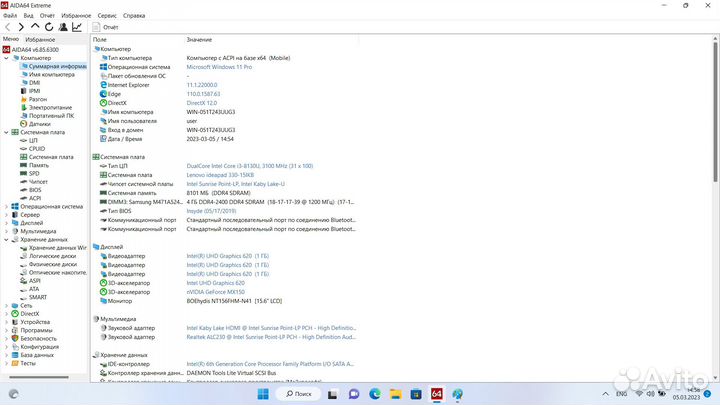Open the Сервис menu
This screenshot has width=720, height=405.
pyautogui.click(x=105, y=16)
